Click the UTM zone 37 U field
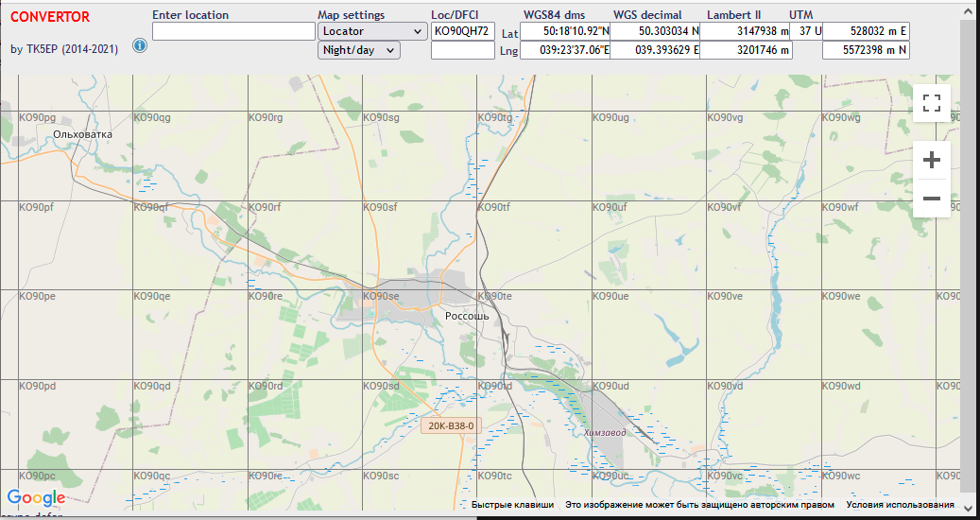The height and width of the screenshot is (520, 980). [806, 31]
